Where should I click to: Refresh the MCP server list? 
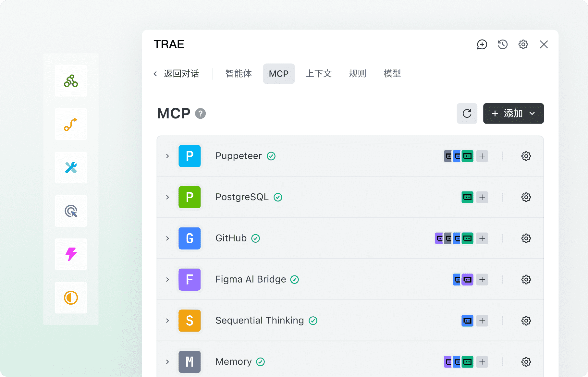click(467, 114)
